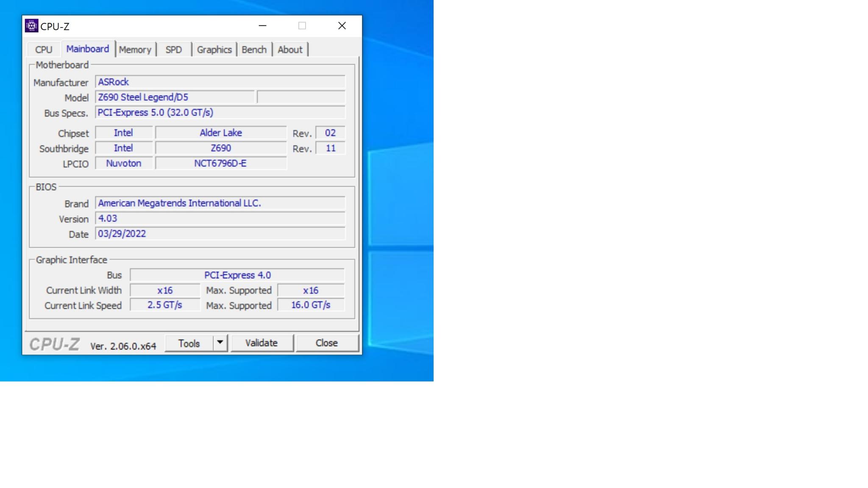Click Graphic Interface Bus PCI-Express 4.0
The width and height of the screenshot is (868, 488).
(x=237, y=275)
